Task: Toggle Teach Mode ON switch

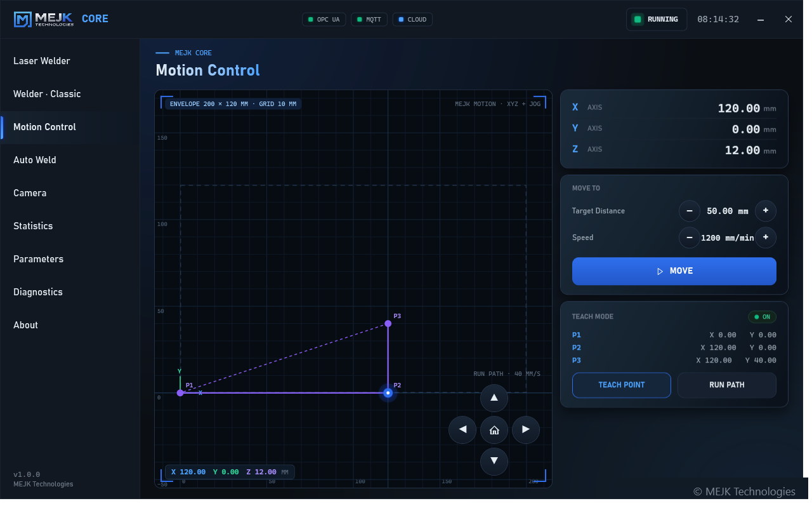Action: click(762, 317)
